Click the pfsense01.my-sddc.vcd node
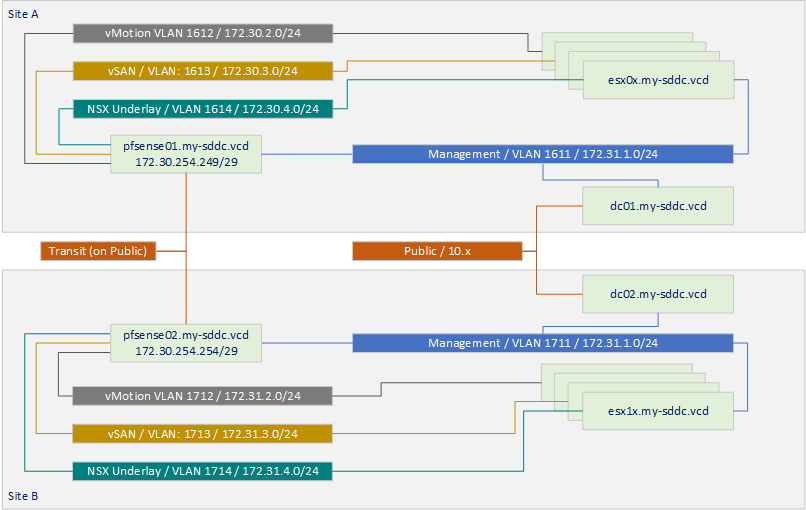Image resolution: width=806 pixels, height=510 pixels. [186, 154]
